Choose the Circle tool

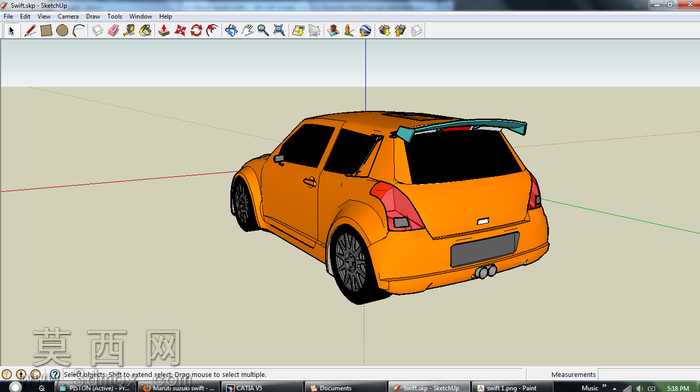click(62, 30)
